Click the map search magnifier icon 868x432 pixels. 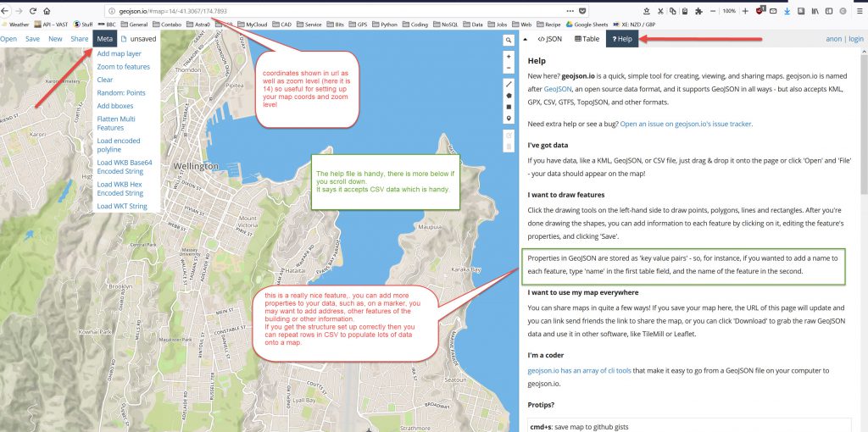(x=509, y=40)
